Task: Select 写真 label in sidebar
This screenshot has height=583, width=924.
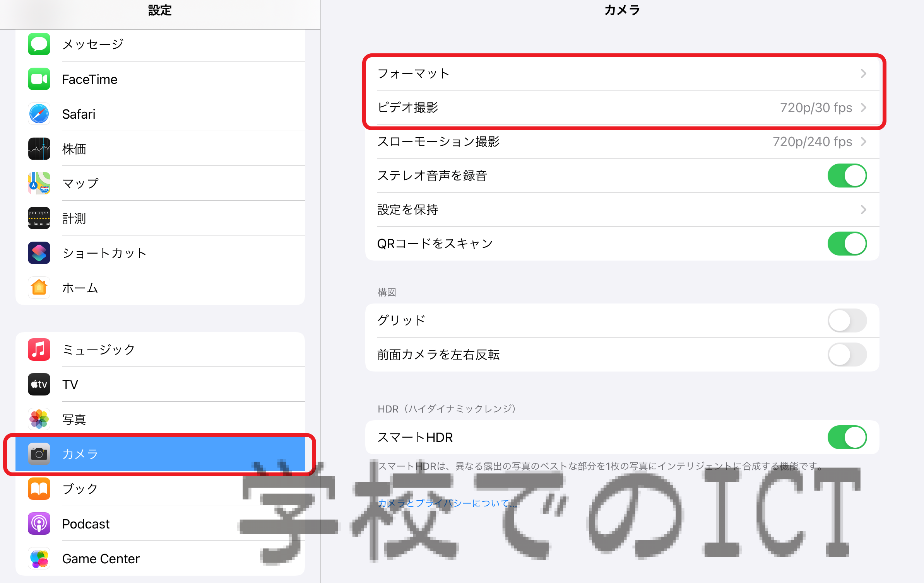Action: point(74,419)
